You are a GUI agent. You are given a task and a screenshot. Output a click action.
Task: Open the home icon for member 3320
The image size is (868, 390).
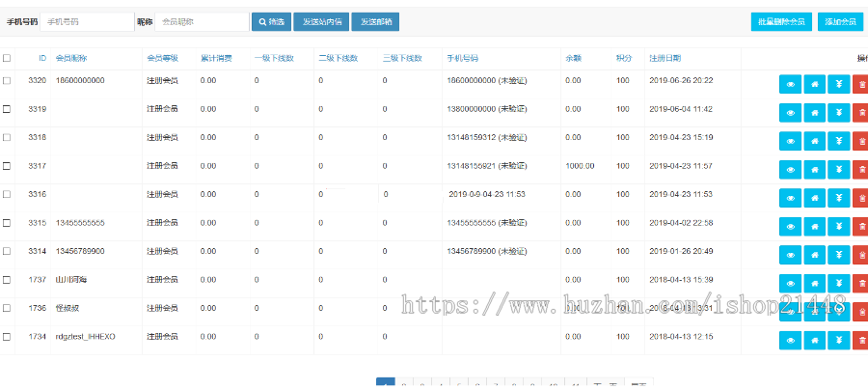[814, 84]
